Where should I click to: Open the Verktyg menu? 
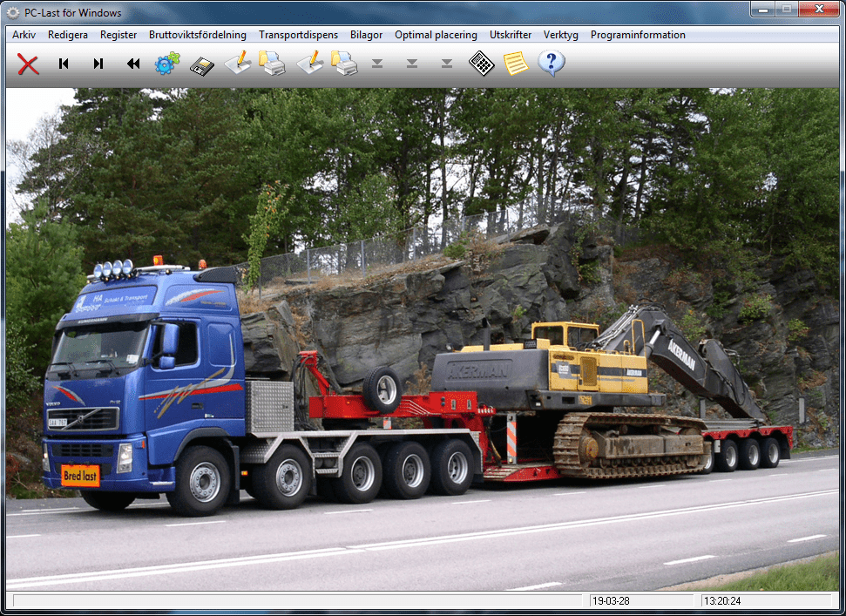560,35
